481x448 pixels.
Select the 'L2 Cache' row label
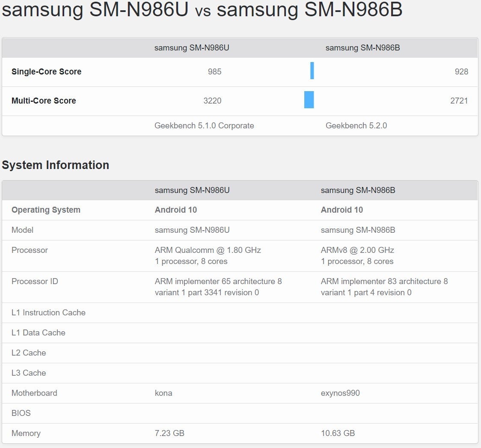point(29,353)
